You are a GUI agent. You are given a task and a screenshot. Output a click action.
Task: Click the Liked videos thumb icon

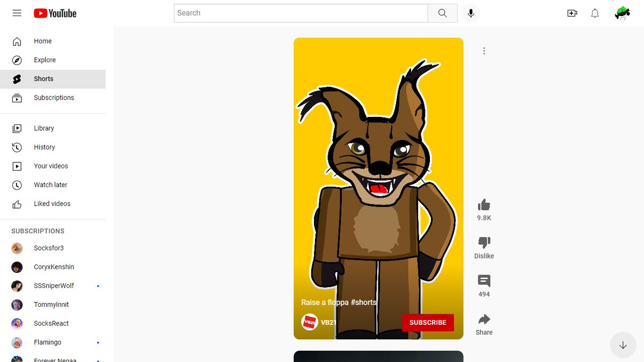(17, 204)
